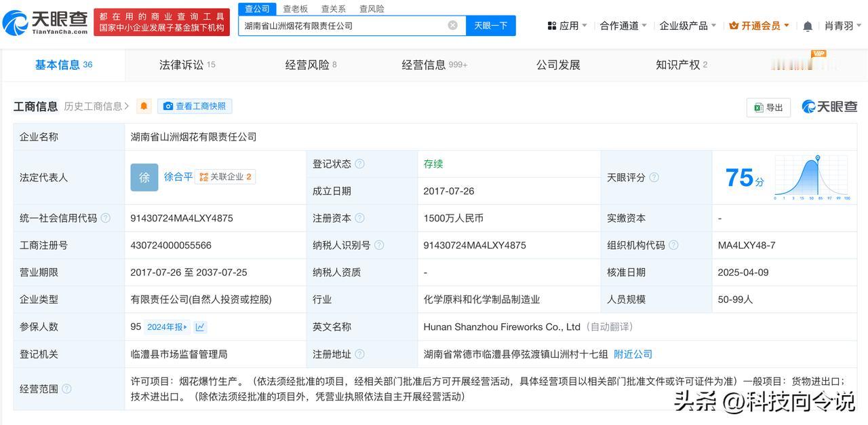Open the 应用 dropdown menu
Screen dimensions: 868x425
click(567, 26)
